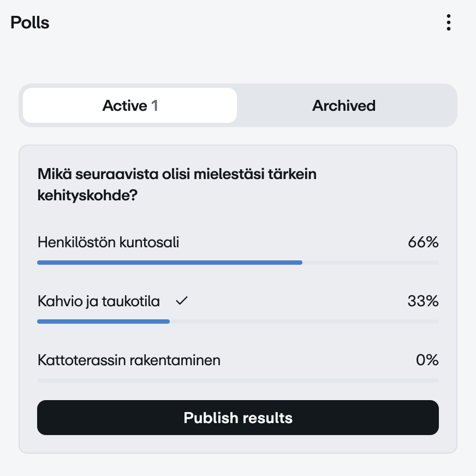The height and width of the screenshot is (476, 476).
Task: Click the active poll count number 1
Action: 154,105
